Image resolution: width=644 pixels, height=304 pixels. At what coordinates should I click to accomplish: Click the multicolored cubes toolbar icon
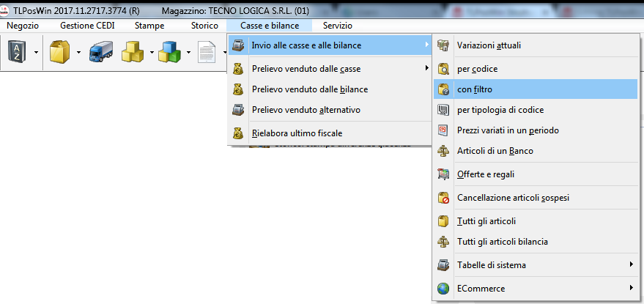tap(170, 52)
